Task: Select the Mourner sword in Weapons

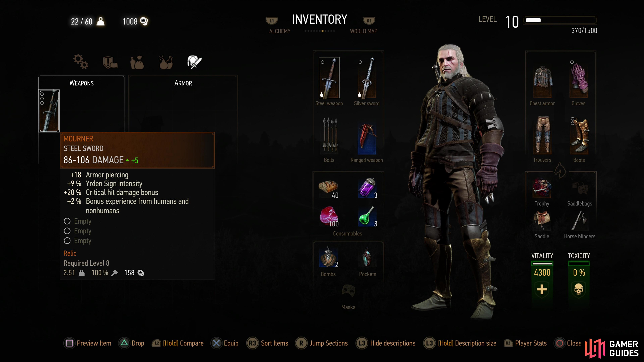Action: (x=49, y=111)
